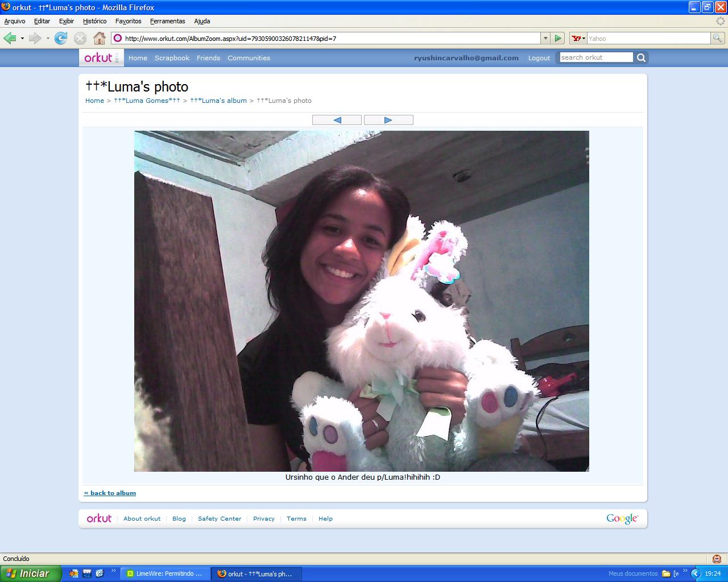Go to the Firefox Home page icon
The height and width of the screenshot is (582, 728).
[x=100, y=38]
